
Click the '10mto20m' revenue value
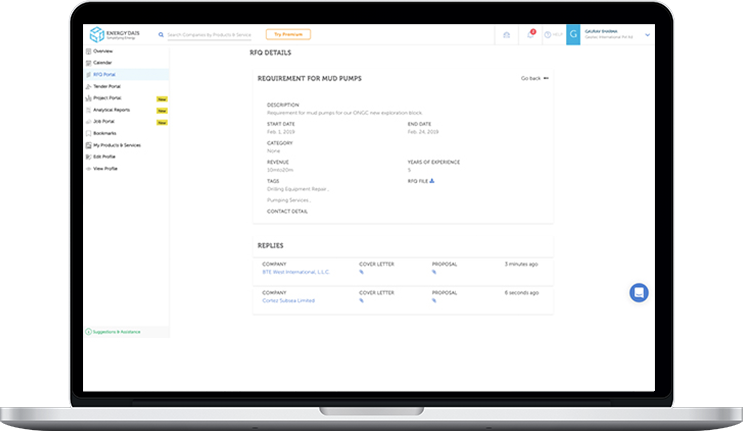point(280,170)
